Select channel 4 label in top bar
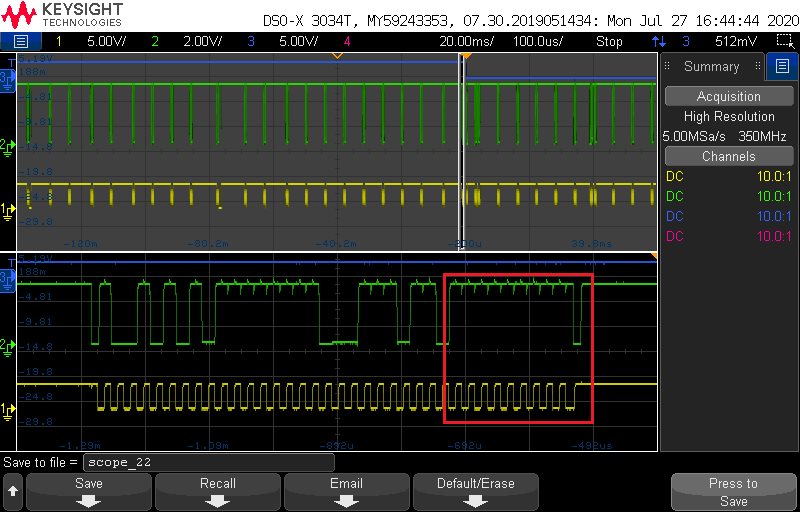 click(x=347, y=41)
